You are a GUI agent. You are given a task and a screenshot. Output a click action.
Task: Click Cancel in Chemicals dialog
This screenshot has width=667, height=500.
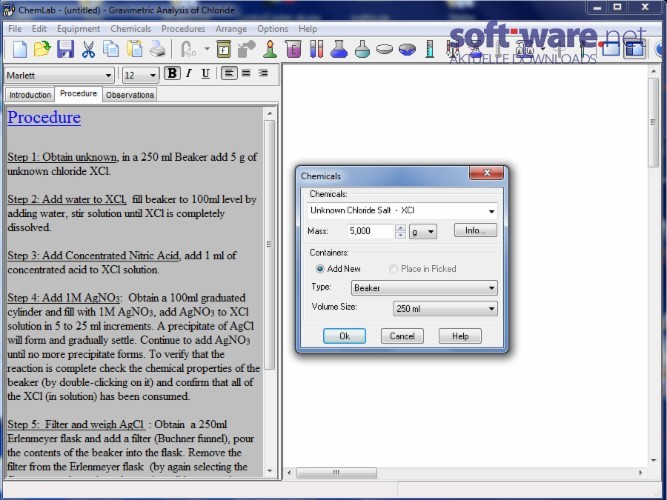point(402,336)
